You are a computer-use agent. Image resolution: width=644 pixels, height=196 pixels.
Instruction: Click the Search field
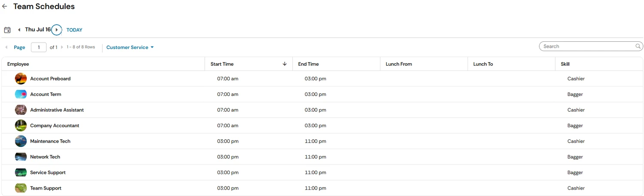click(x=591, y=46)
